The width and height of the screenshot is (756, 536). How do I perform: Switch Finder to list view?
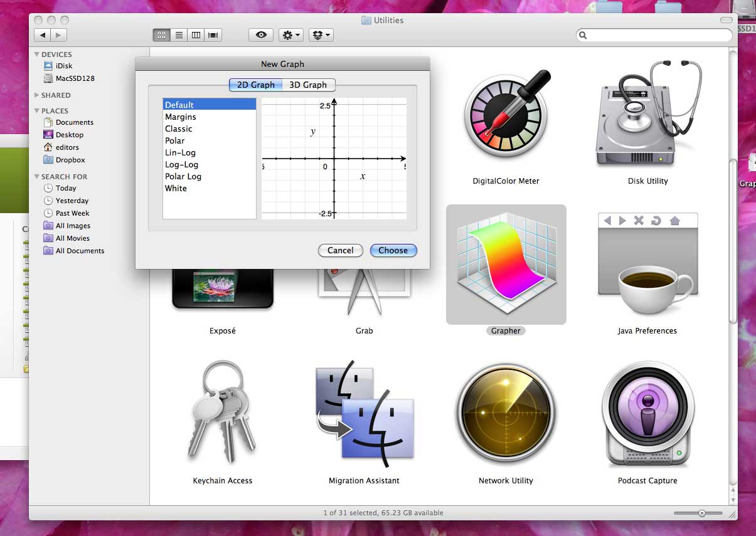(179, 35)
